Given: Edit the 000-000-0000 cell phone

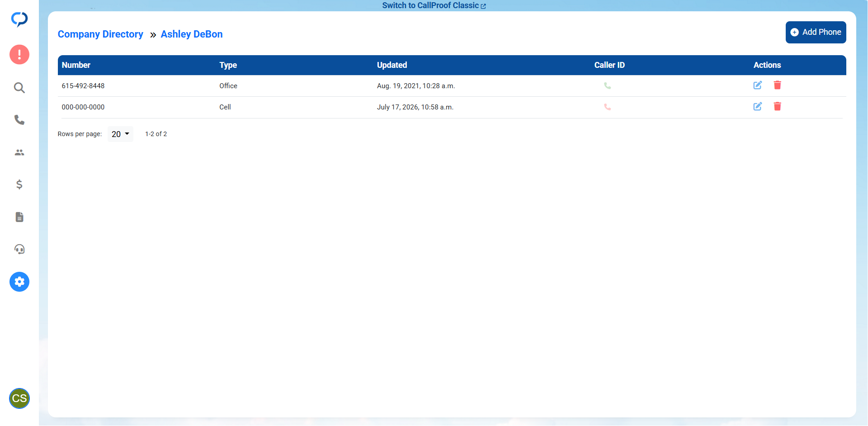Looking at the screenshot, I should (758, 106).
